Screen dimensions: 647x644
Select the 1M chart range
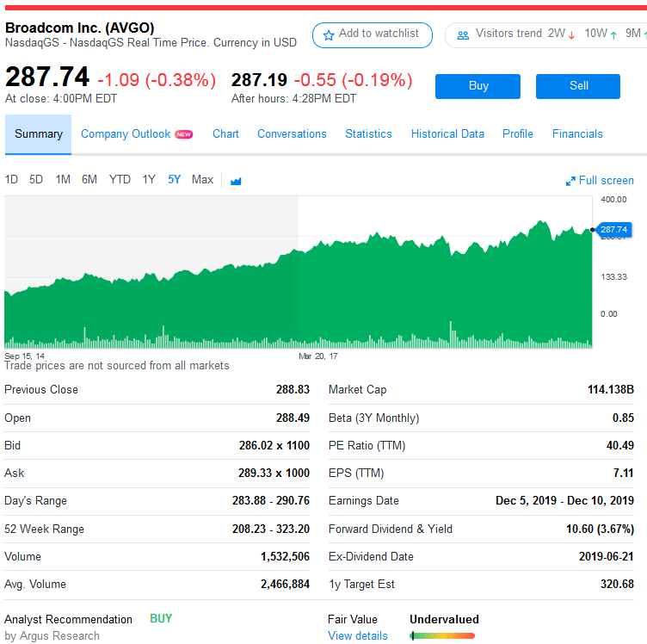tap(63, 180)
